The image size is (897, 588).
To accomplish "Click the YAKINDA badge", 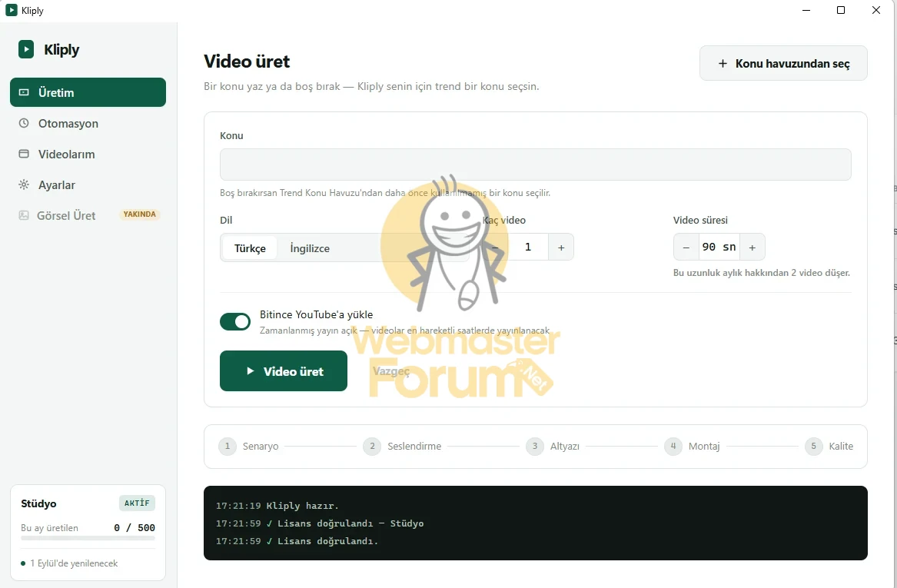I will pos(140,214).
